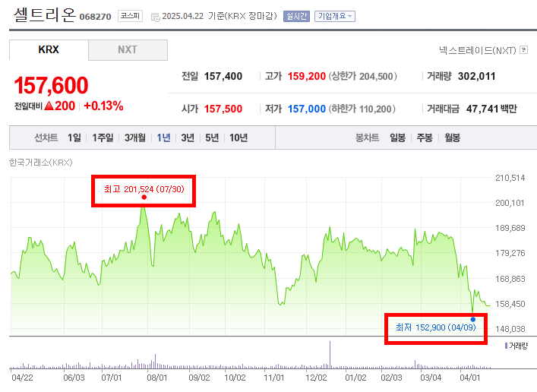The image size is (537, 392).
Task: Click the 210,514 y-axis value
Action: [510, 178]
